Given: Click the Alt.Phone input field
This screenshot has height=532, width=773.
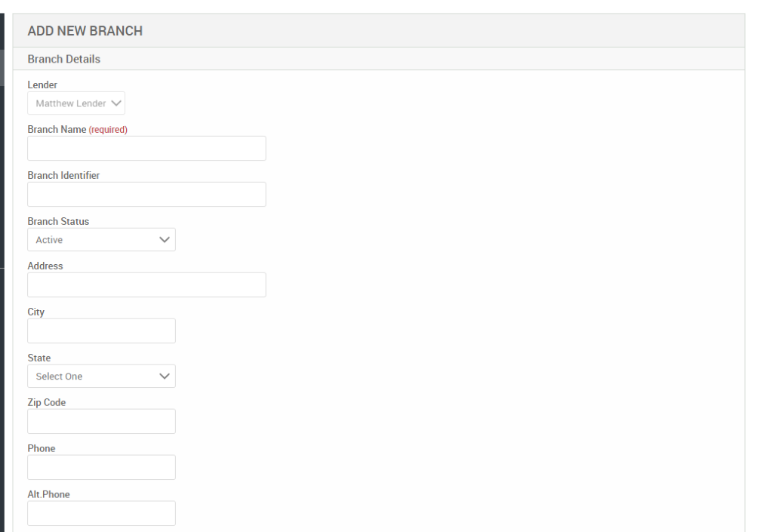Looking at the screenshot, I should tap(101, 513).
